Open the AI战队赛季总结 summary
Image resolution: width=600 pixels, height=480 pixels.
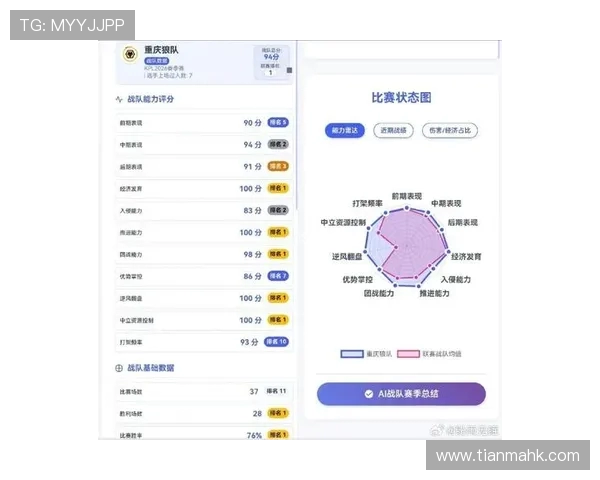click(401, 394)
